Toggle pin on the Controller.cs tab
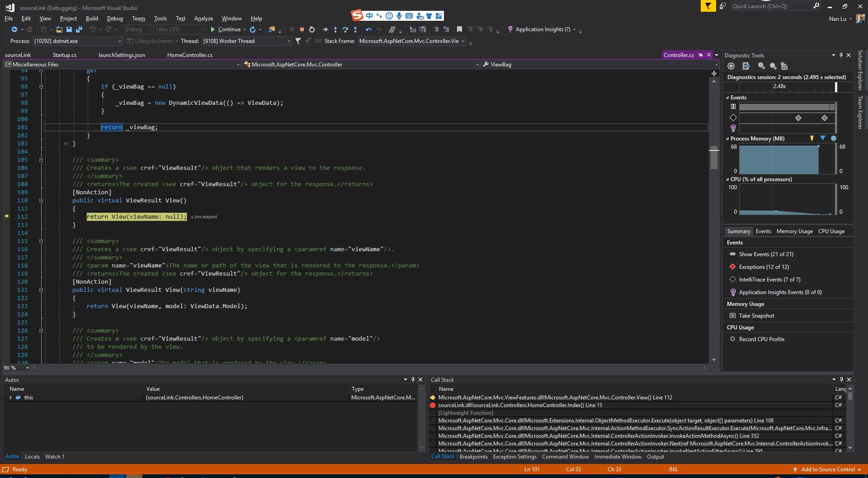 click(x=700, y=55)
